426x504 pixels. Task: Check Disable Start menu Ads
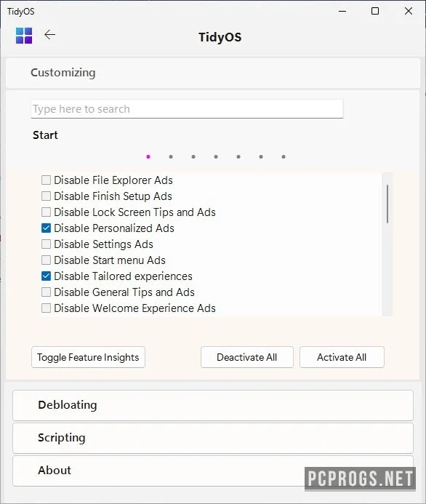click(x=47, y=260)
